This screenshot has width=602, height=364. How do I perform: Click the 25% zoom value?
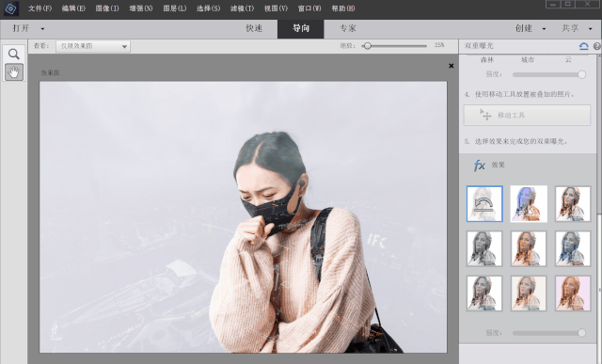coord(439,45)
